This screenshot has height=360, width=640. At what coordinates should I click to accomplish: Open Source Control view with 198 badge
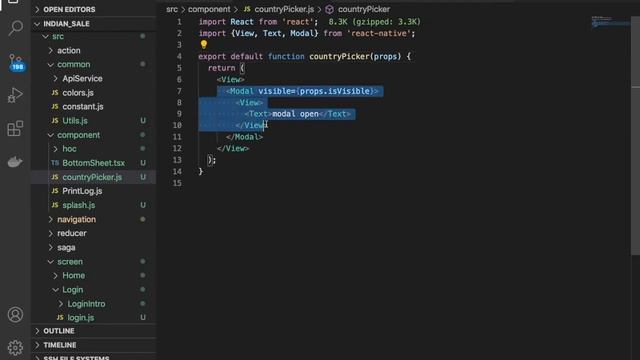pyautogui.click(x=16, y=62)
